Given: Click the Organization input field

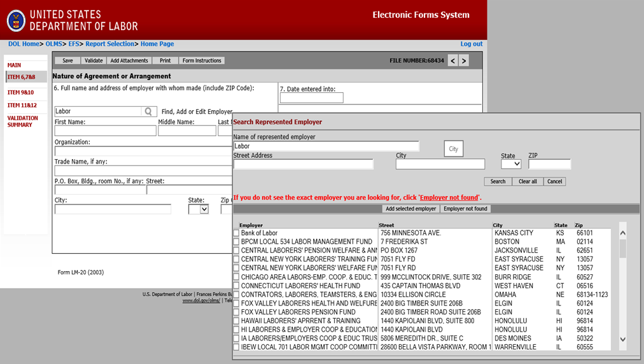Looking at the screenshot, I should pos(143,151).
